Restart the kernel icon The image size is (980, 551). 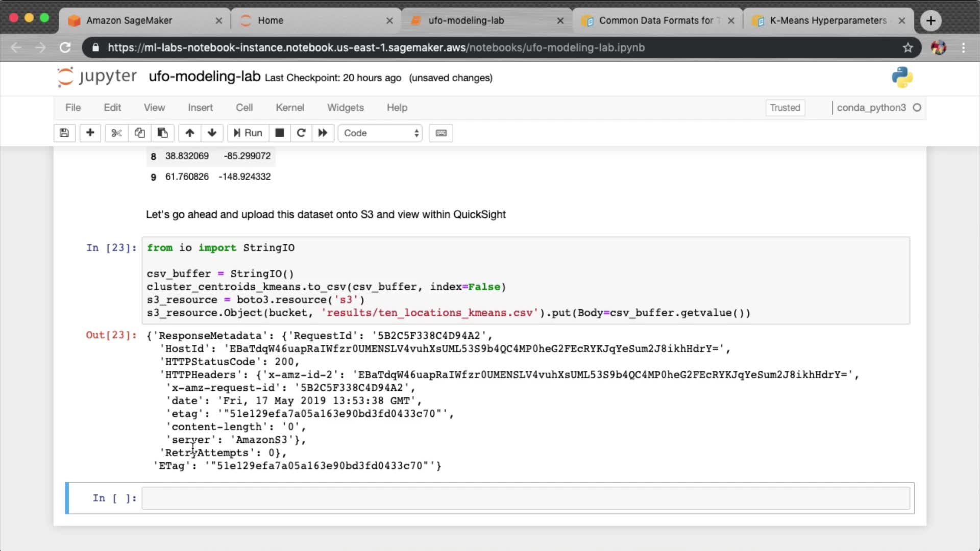pyautogui.click(x=301, y=133)
